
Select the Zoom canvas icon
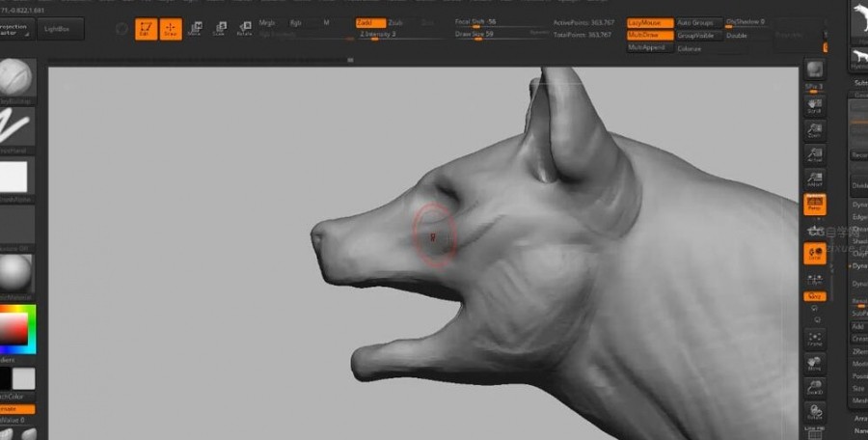coord(814,129)
